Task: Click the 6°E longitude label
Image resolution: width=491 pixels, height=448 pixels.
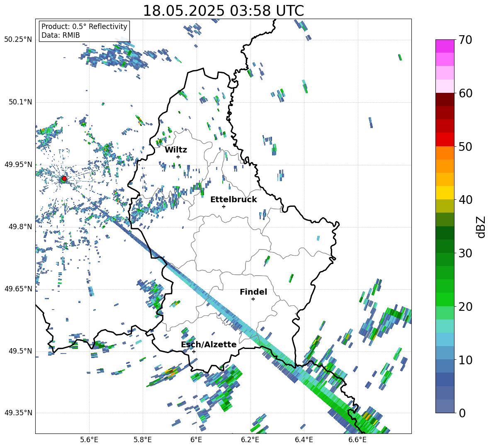Action: pyautogui.click(x=196, y=440)
